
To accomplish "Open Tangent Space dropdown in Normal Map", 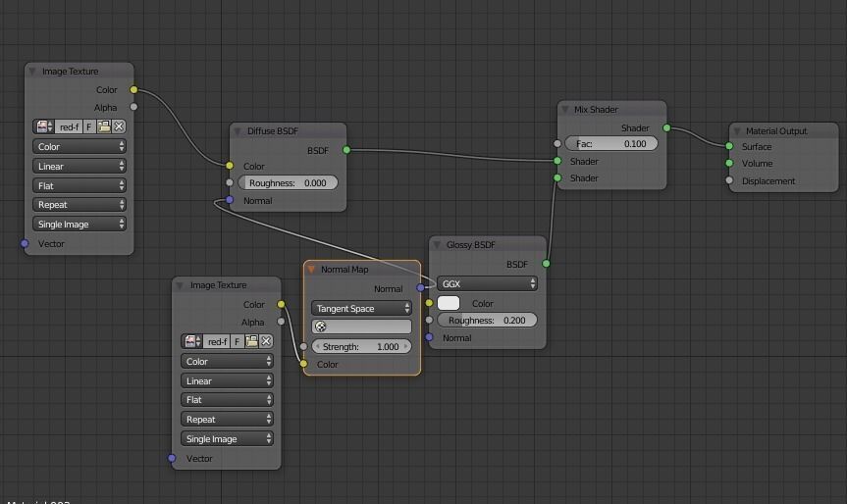I will 361,308.
